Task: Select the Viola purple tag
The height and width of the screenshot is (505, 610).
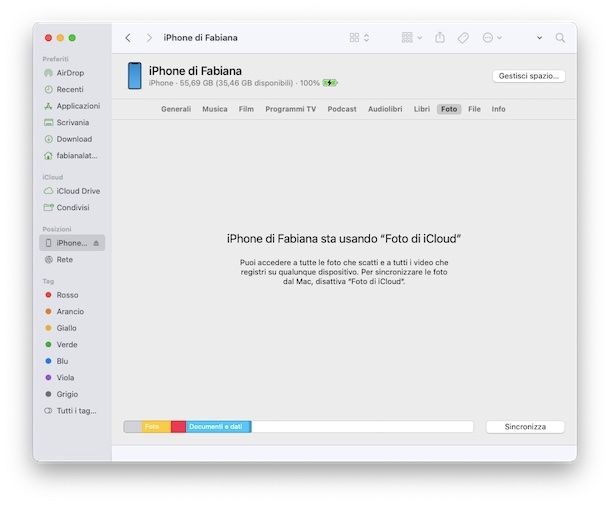Action: point(72,378)
